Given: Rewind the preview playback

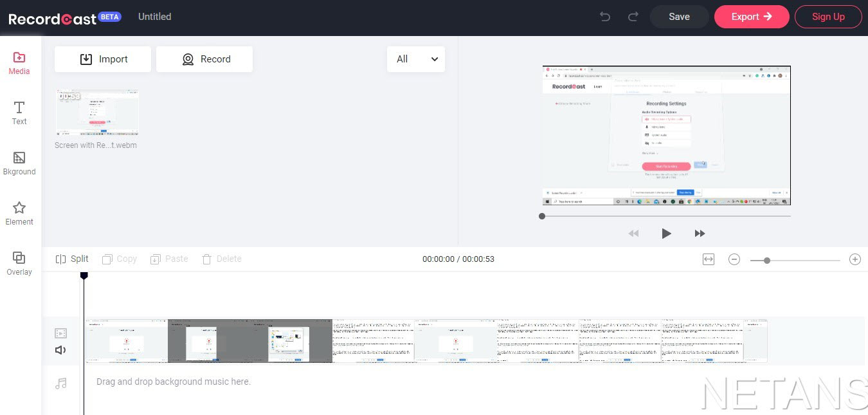Looking at the screenshot, I should click(633, 234).
